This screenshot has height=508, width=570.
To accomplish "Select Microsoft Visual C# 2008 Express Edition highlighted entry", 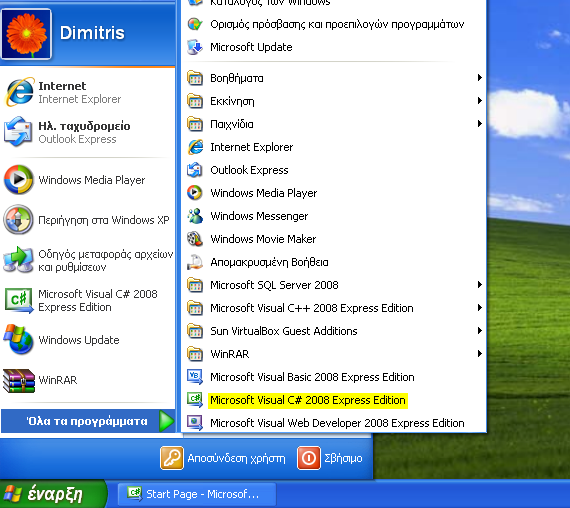I will pyautogui.click(x=308, y=400).
